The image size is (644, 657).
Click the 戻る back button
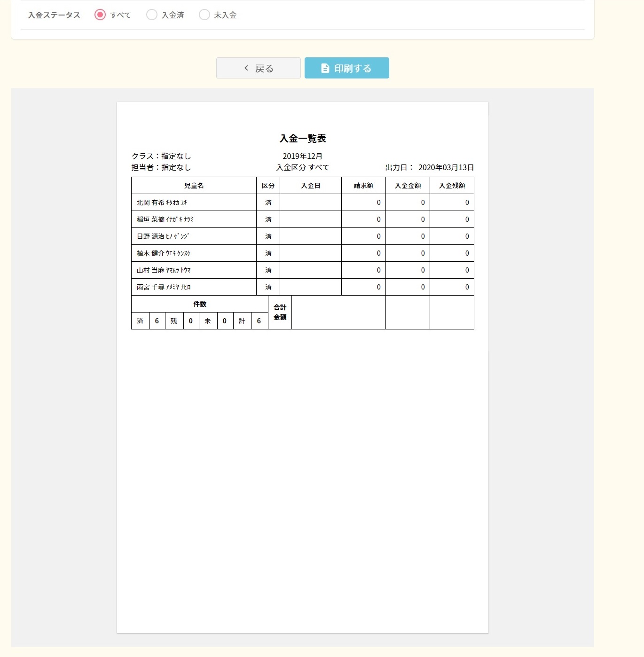point(259,68)
